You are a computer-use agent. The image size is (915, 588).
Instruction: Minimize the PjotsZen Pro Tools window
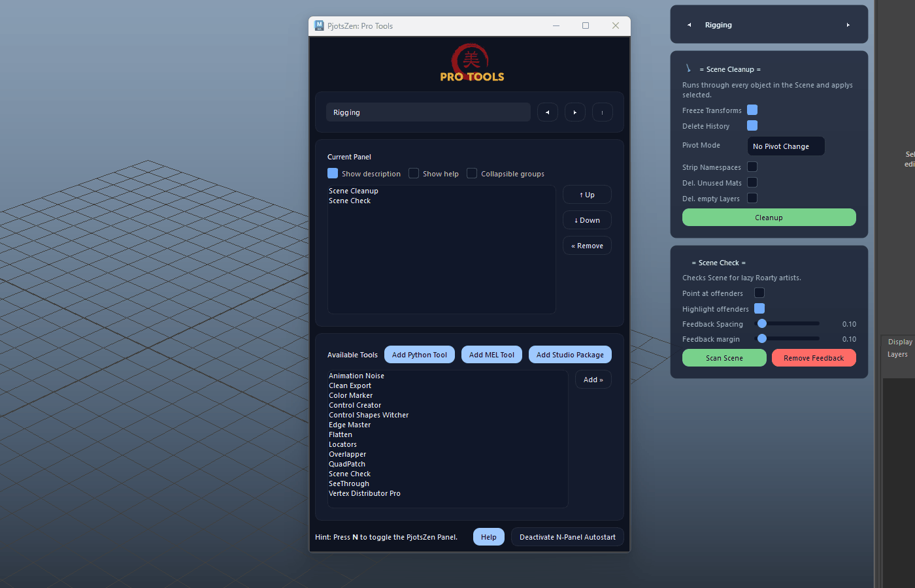point(556,25)
